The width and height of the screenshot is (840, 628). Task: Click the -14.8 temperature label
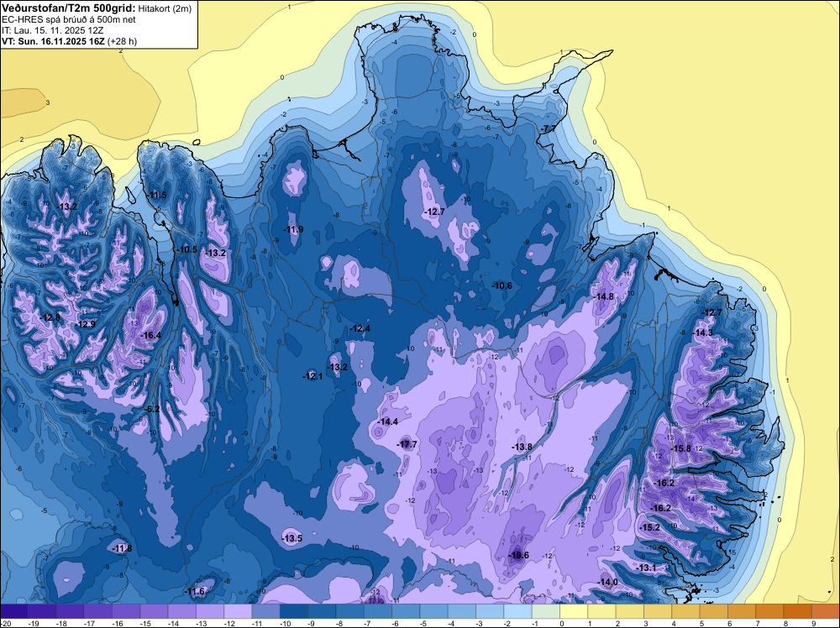pyautogui.click(x=604, y=296)
